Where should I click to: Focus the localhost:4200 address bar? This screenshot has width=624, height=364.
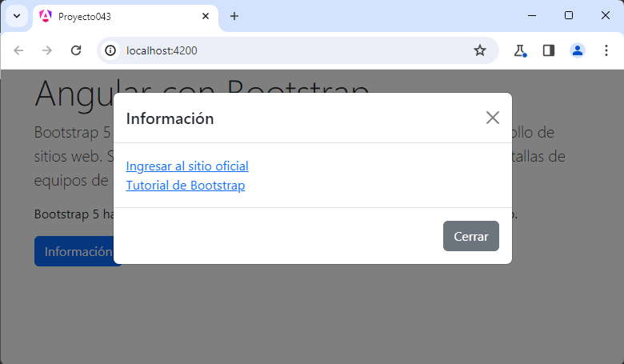click(x=298, y=50)
